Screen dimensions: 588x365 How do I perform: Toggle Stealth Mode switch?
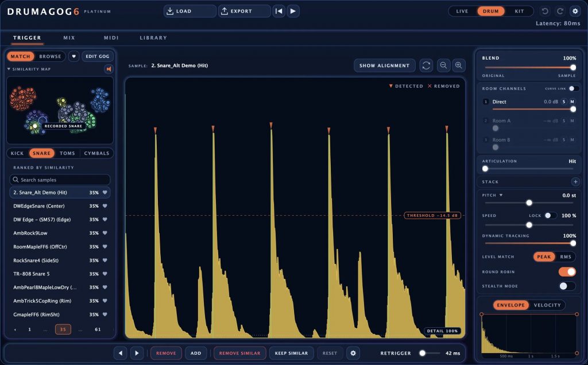(567, 286)
